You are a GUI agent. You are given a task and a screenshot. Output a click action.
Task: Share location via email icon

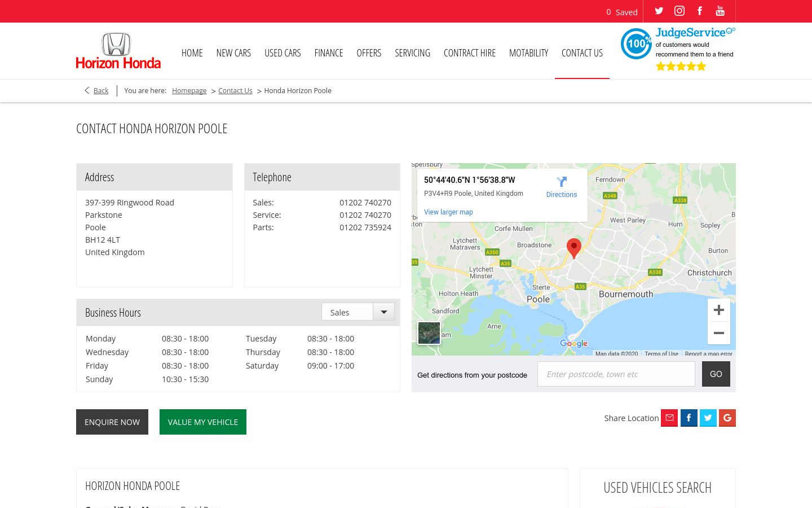point(669,418)
